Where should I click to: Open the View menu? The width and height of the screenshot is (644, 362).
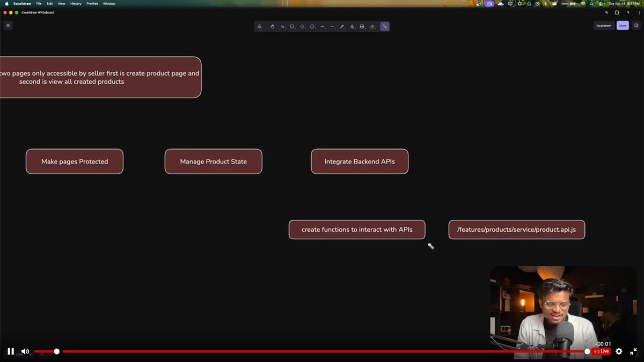point(61,3)
